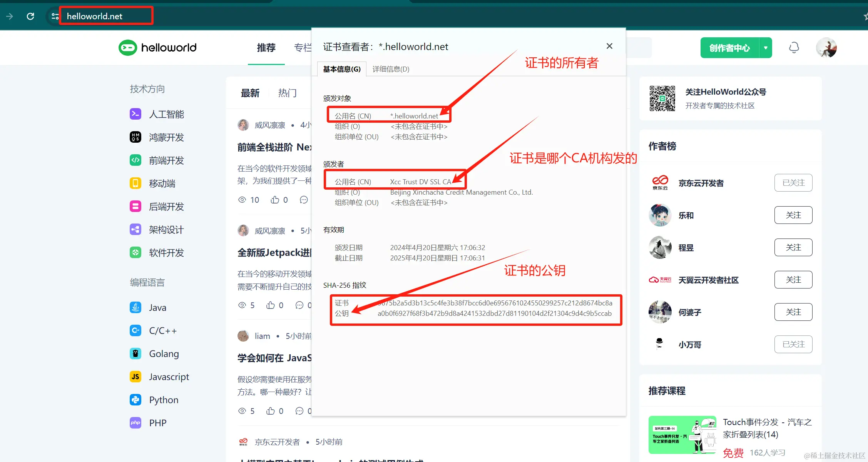Select the 人工智能 category icon
The image size is (868, 462).
point(135,114)
